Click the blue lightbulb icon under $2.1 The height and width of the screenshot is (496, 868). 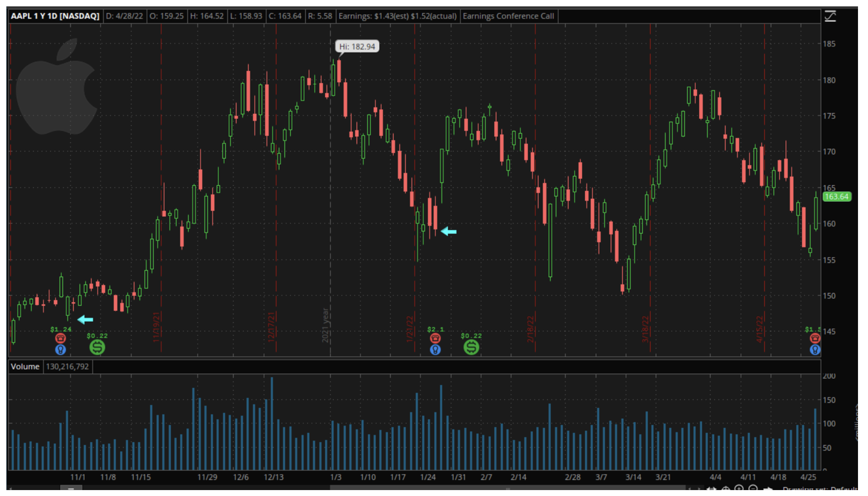(435, 349)
